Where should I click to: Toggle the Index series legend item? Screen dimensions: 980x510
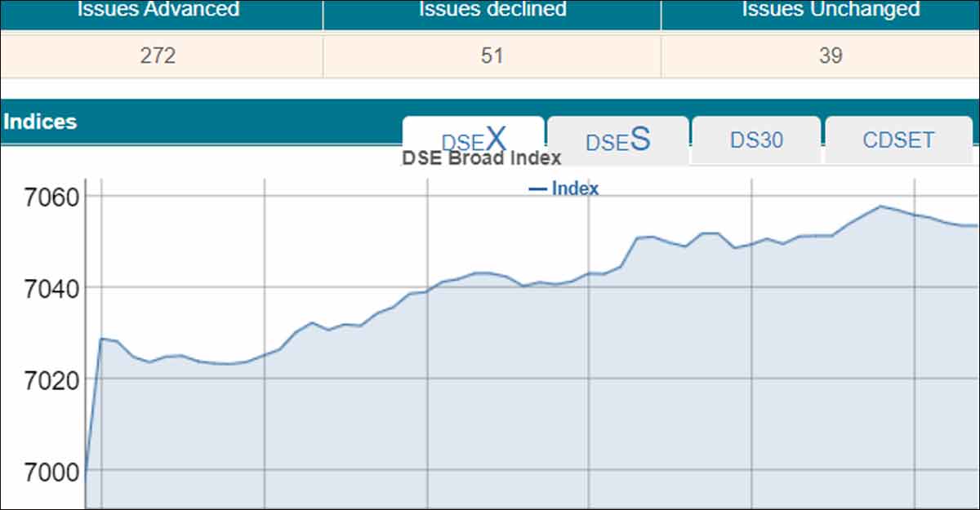coord(575,188)
